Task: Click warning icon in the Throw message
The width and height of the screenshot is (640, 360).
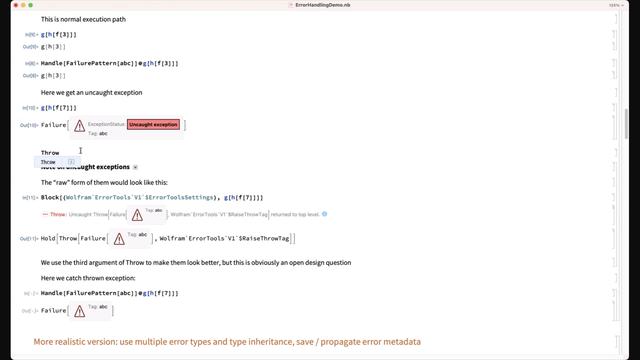Action: pos(137,215)
